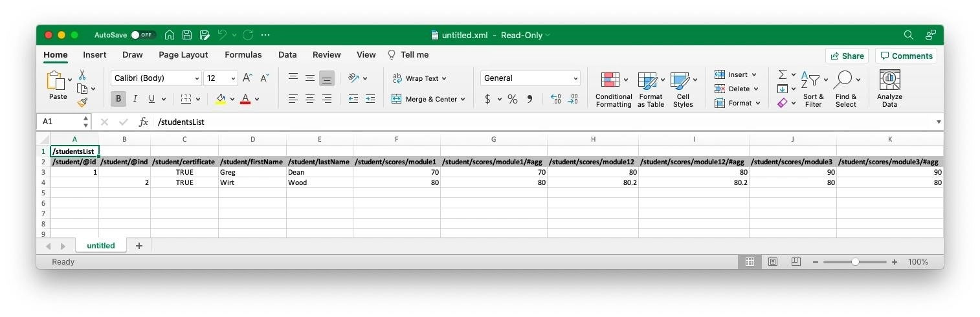Open Format as Table gallery
Image resolution: width=980 pixels, height=317 pixels.
click(x=651, y=89)
